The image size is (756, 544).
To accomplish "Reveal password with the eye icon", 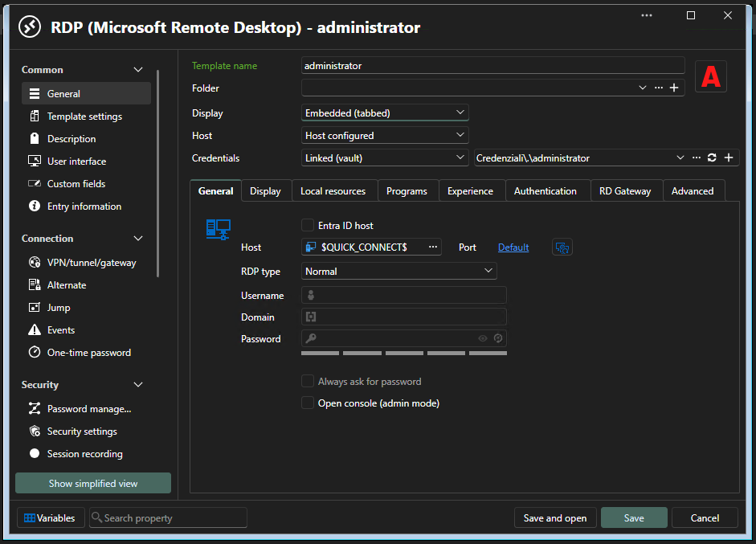I will point(483,338).
